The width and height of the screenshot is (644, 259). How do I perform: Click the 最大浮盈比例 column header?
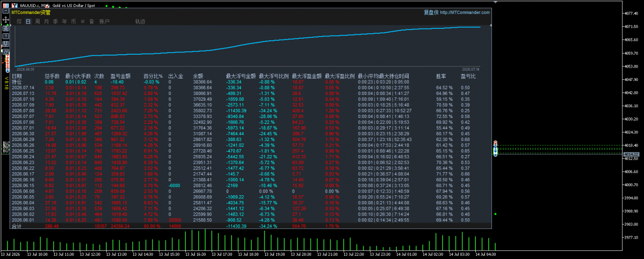tap(339, 76)
